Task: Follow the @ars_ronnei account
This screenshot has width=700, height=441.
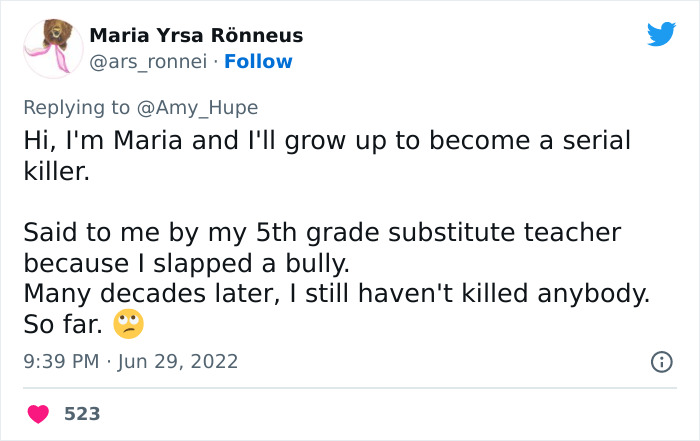Action: click(x=258, y=61)
